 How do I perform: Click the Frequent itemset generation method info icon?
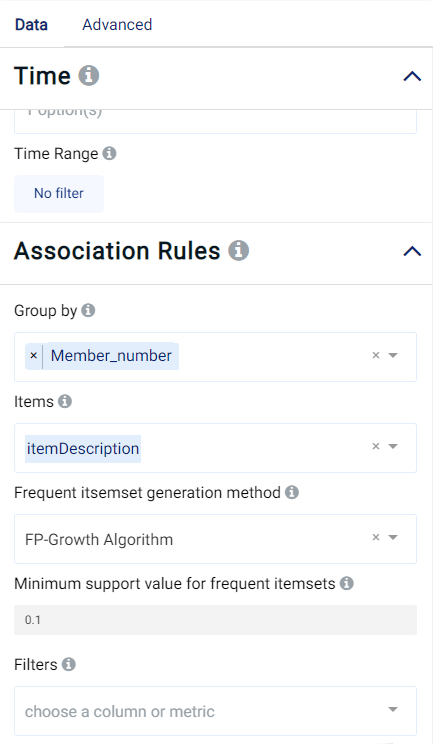point(292,493)
